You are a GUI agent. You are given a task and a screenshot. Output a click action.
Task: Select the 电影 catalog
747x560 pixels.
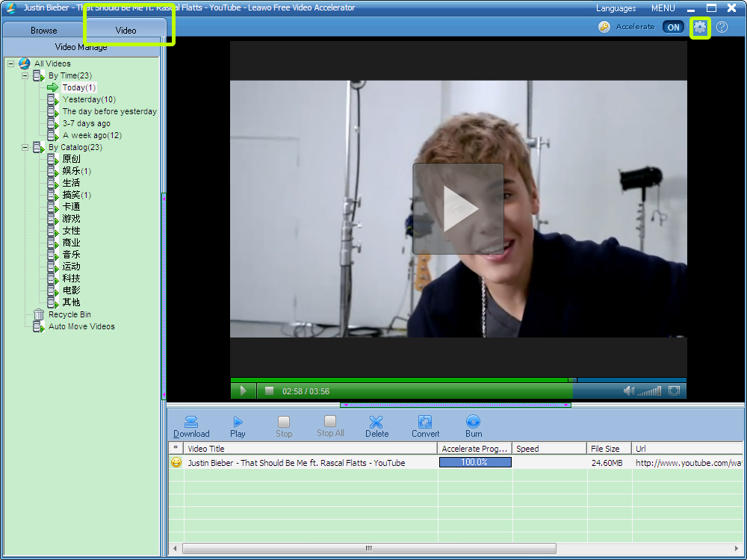click(x=72, y=290)
